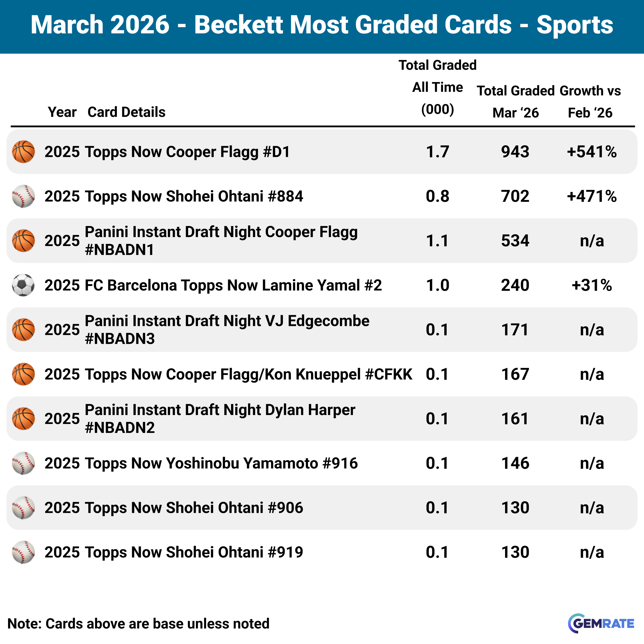Click the Total Graded All Time header
This screenshot has height=644, width=644.
[437, 87]
